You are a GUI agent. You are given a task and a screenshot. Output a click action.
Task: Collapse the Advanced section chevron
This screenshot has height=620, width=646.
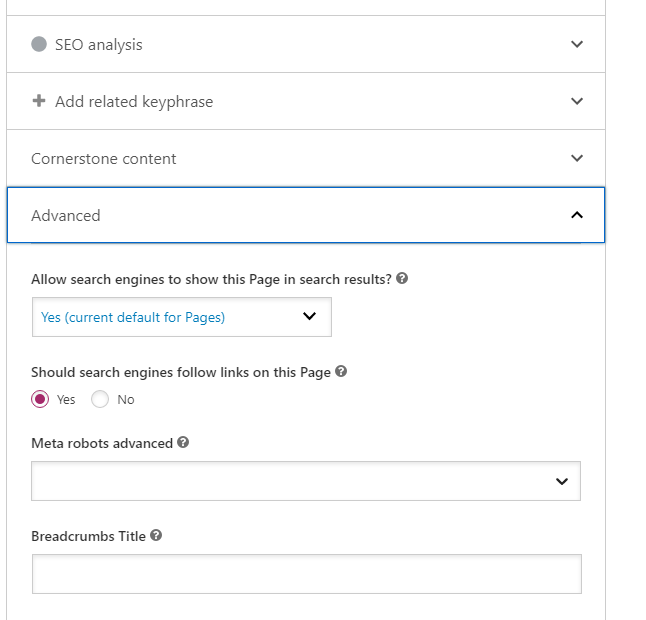[577, 215]
